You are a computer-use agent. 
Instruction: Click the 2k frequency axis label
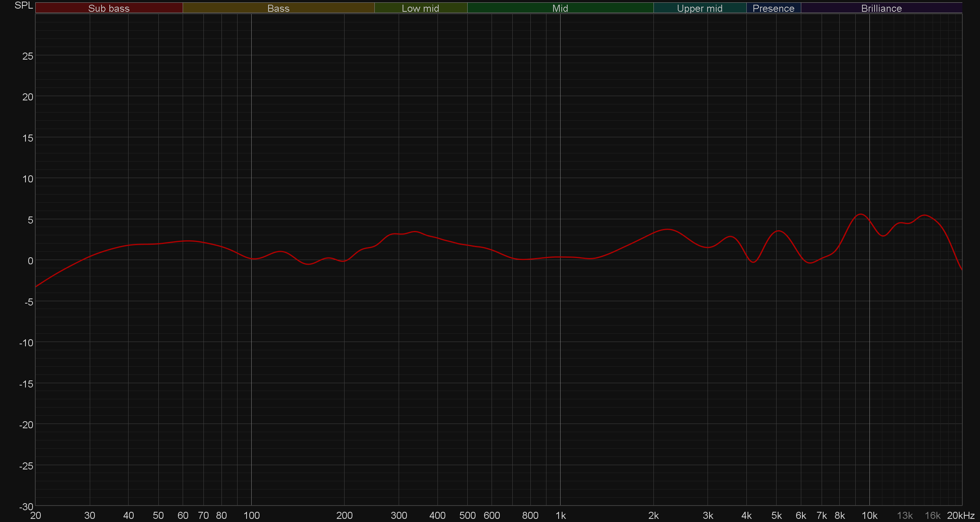(653, 515)
